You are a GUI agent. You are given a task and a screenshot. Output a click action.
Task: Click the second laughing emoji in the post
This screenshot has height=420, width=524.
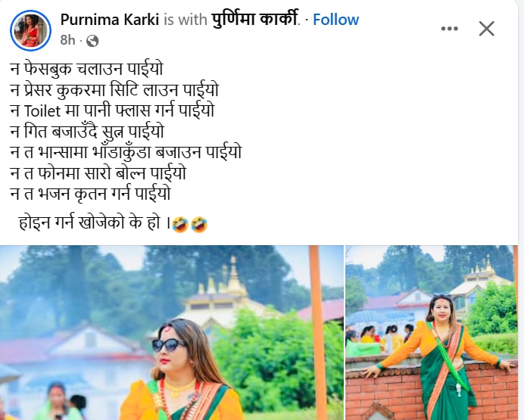(x=199, y=224)
